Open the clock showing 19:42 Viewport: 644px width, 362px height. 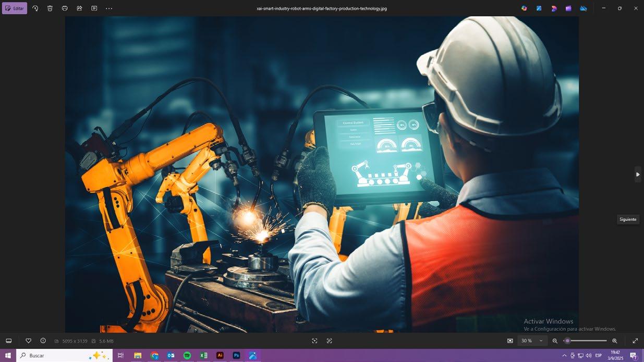(615, 355)
